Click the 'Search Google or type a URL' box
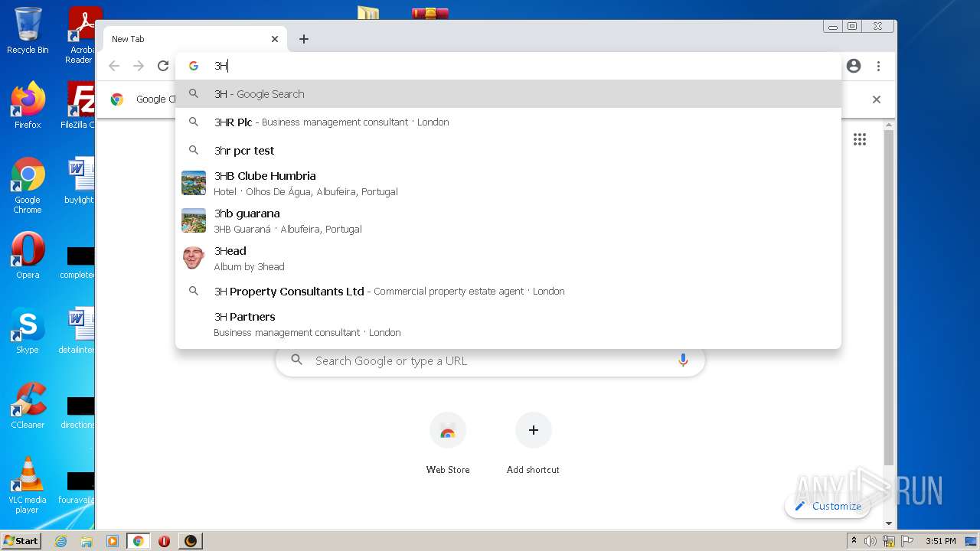Viewport: 980px width, 551px height. click(490, 360)
